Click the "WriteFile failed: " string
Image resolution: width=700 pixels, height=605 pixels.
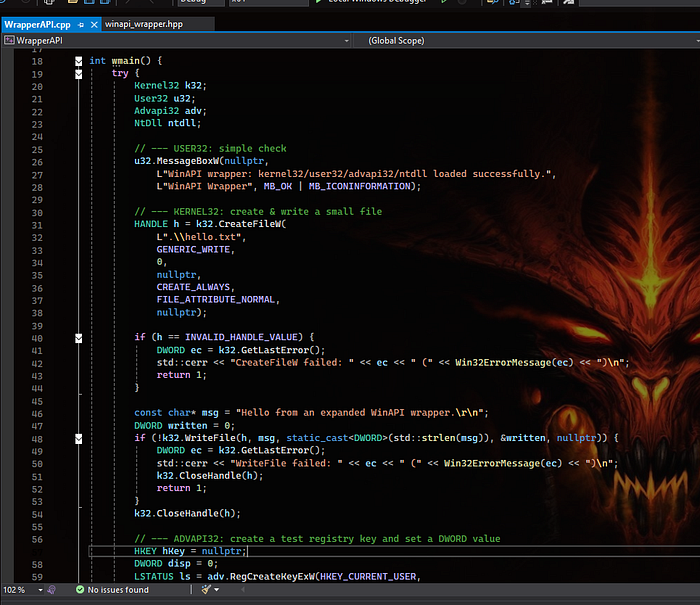pyautogui.click(x=286, y=463)
